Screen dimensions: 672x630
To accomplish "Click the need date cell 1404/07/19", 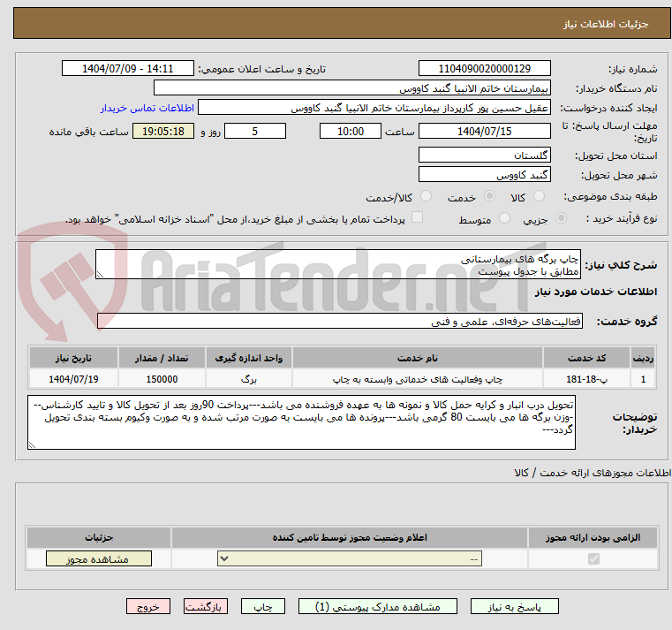I will [x=73, y=379].
